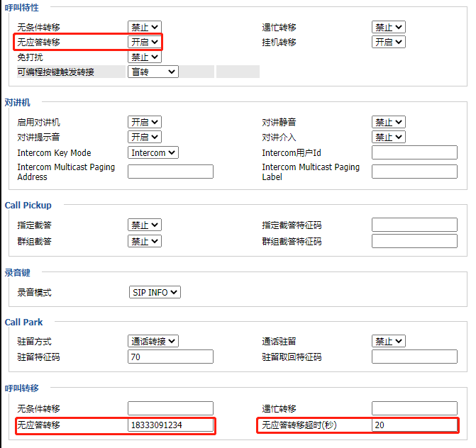Open the 启用对讲机 dropdown
Image resolution: width=476 pixels, height=448 pixels.
[145, 122]
